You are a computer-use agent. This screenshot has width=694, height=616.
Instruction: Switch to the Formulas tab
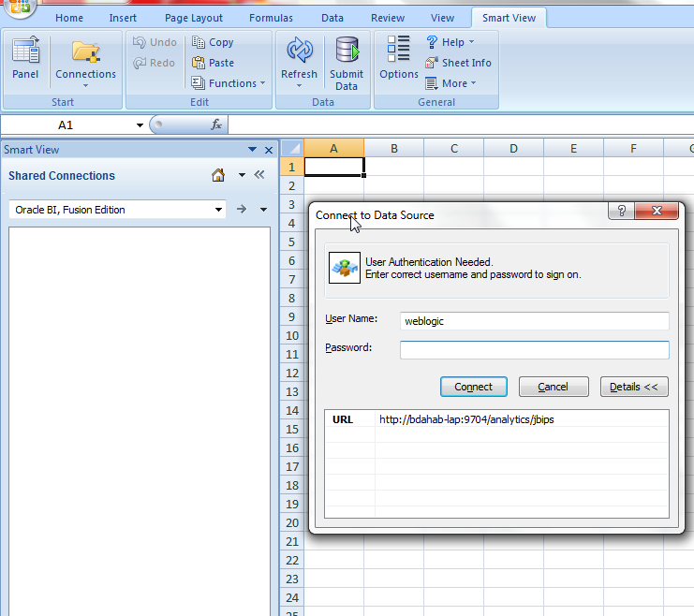click(271, 18)
